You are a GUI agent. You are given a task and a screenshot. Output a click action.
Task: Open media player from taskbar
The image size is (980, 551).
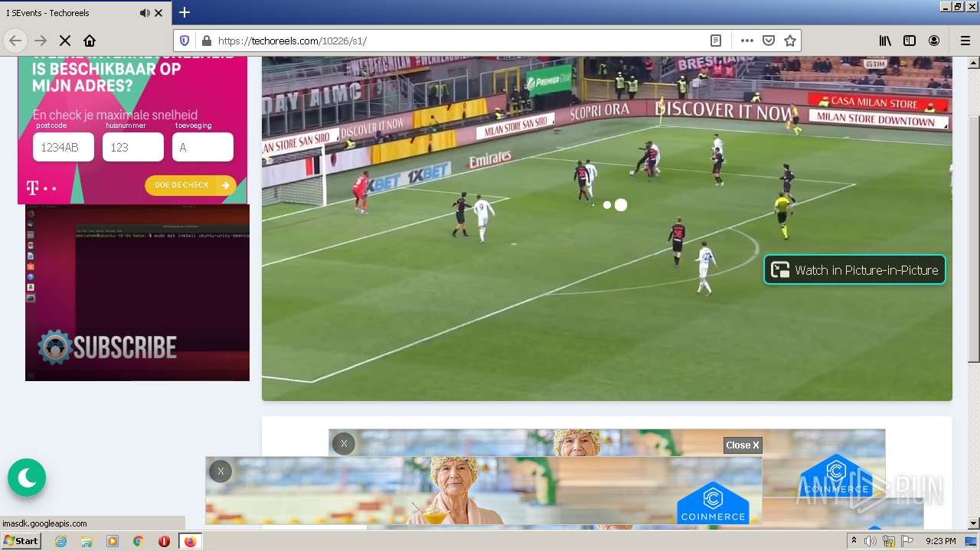tap(113, 541)
